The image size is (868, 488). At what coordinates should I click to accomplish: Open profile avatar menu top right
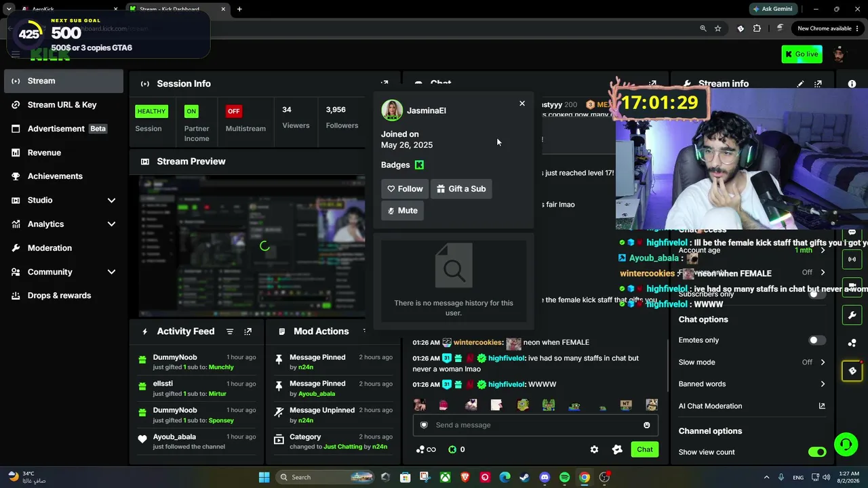tap(840, 54)
